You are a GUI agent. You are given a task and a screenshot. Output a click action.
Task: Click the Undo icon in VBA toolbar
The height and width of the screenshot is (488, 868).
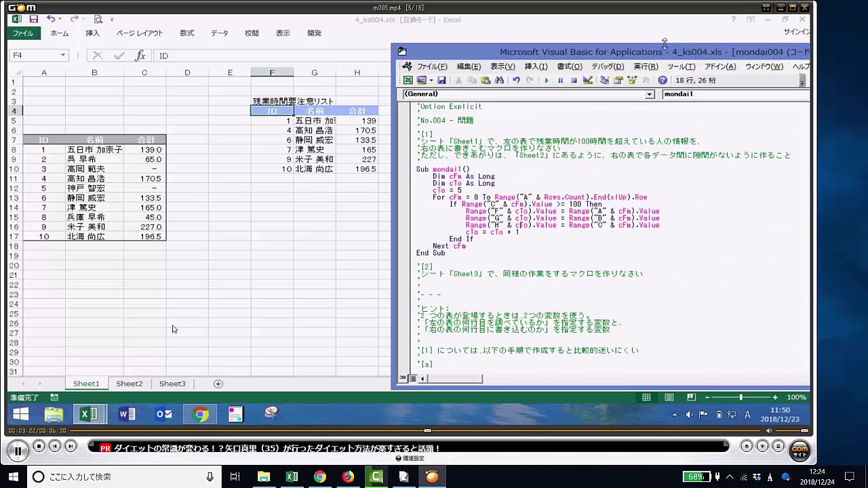tap(516, 80)
